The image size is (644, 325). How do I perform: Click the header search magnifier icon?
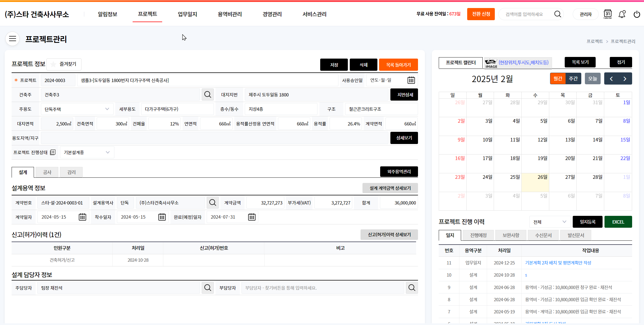pyautogui.click(x=558, y=14)
